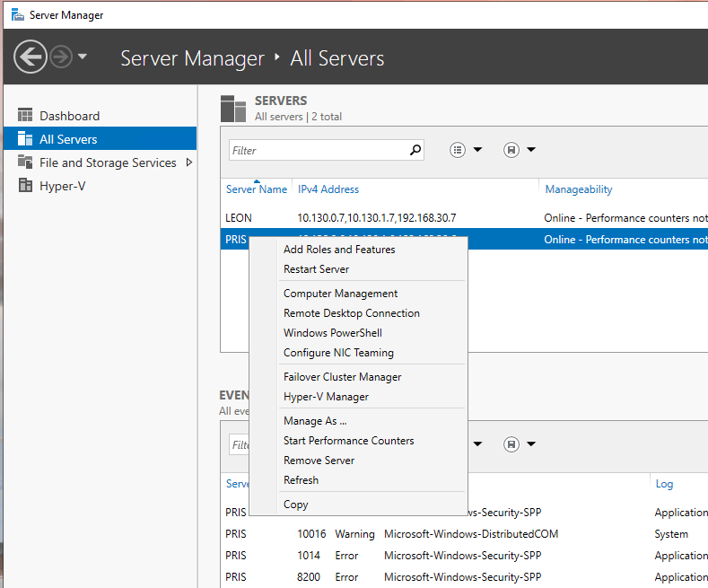This screenshot has height=588, width=708.
Task: Click the Hyper-V icon in sidebar
Action: pos(25,186)
